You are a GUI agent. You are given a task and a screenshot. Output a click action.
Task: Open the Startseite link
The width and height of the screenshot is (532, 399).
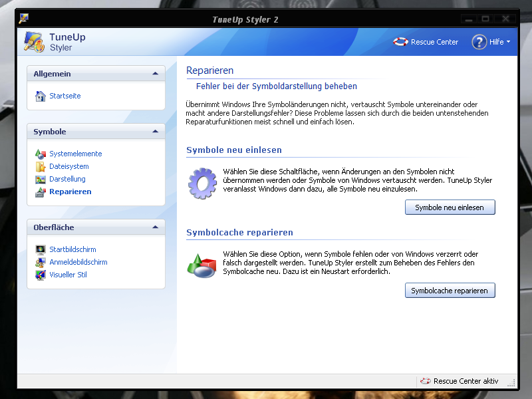pyautogui.click(x=65, y=96)
